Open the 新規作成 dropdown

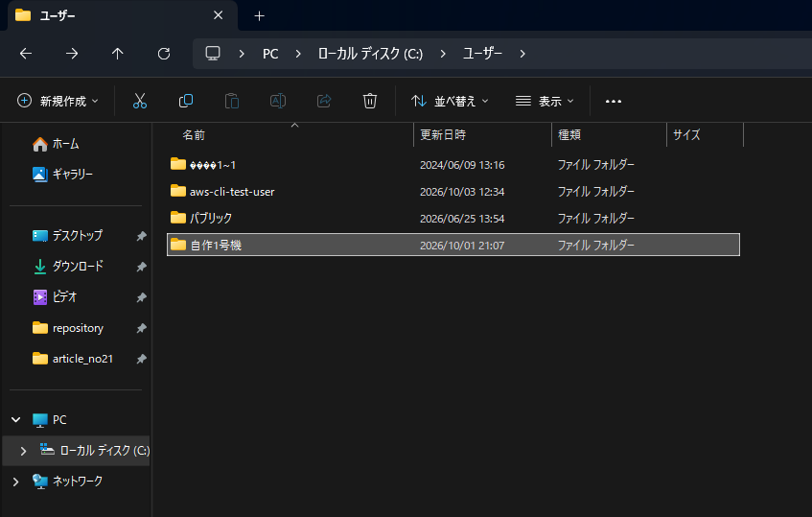click(58, 101)
